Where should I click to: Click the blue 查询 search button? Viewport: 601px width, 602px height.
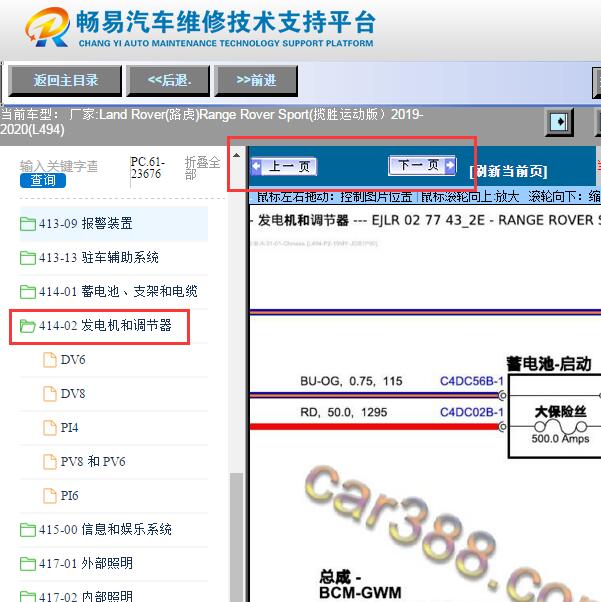[43, 180]
